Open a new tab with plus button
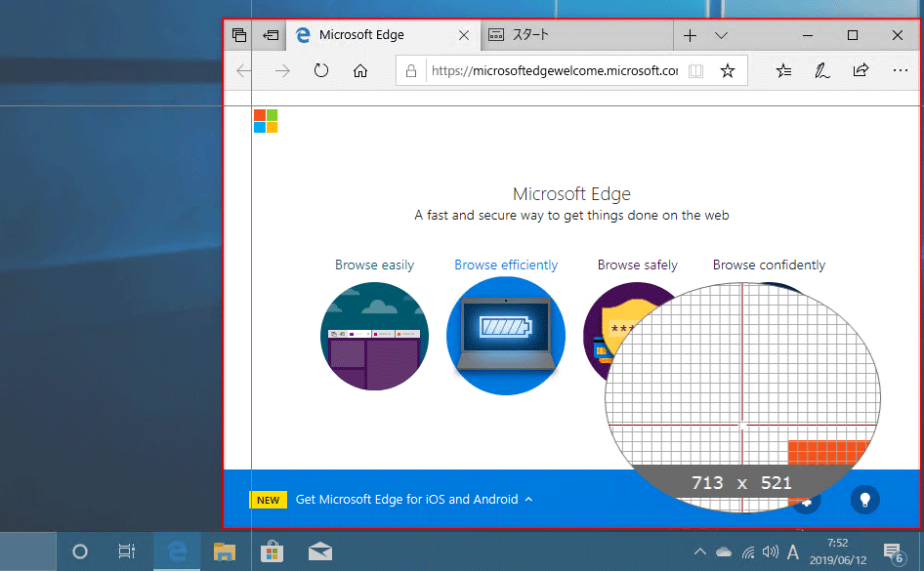 pos(690,35)
